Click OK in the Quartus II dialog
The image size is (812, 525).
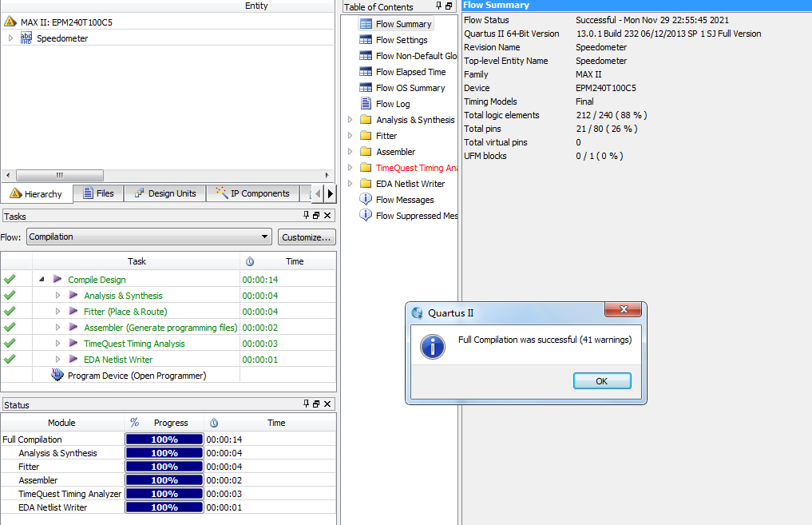pyautogui.click(x=602, y=381)
